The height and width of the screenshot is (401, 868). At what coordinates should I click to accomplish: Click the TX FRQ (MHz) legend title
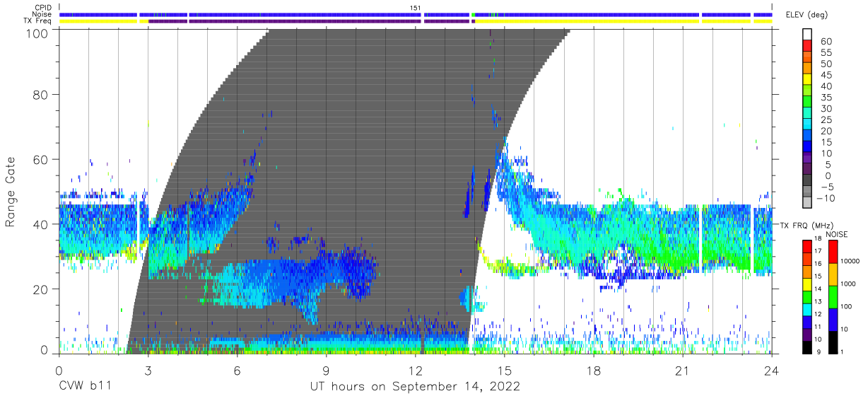[807, 225]
